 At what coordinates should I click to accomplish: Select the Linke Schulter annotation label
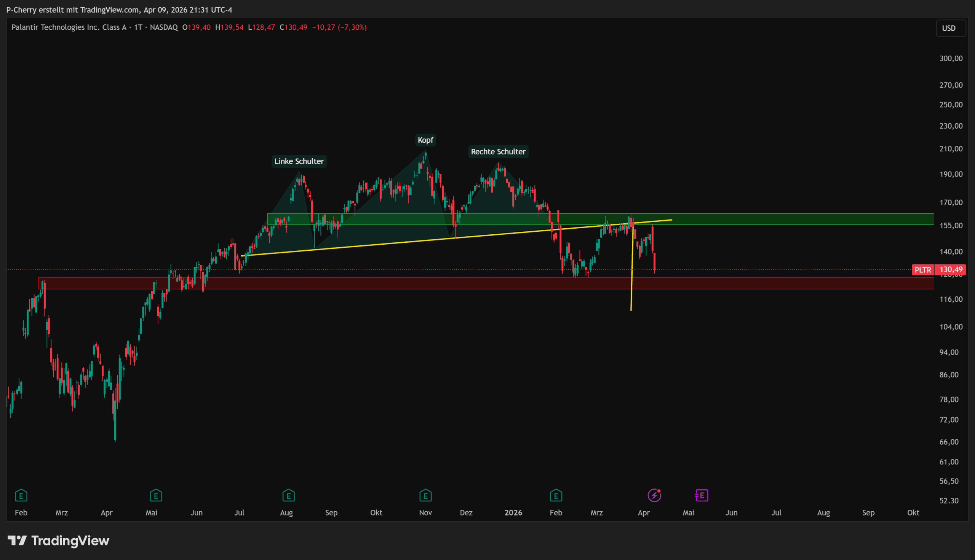click(x=299, y=161)
